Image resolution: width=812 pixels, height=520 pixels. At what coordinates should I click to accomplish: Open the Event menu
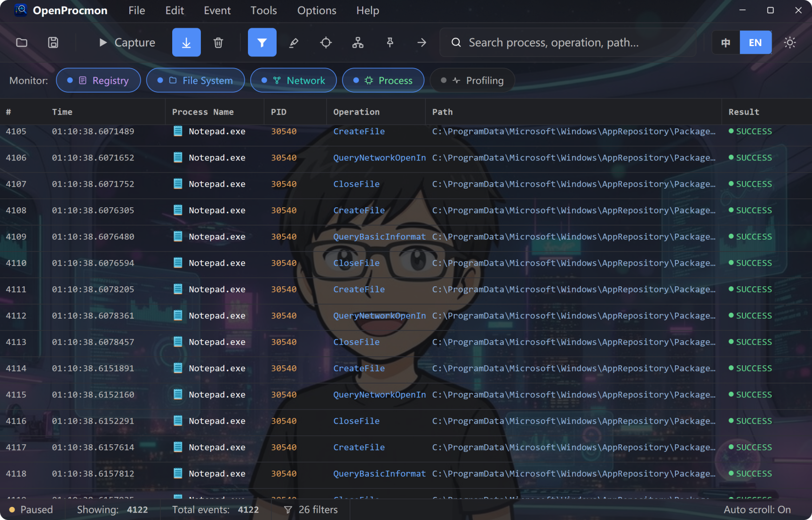pyautogui.click(x=217, y=10)
